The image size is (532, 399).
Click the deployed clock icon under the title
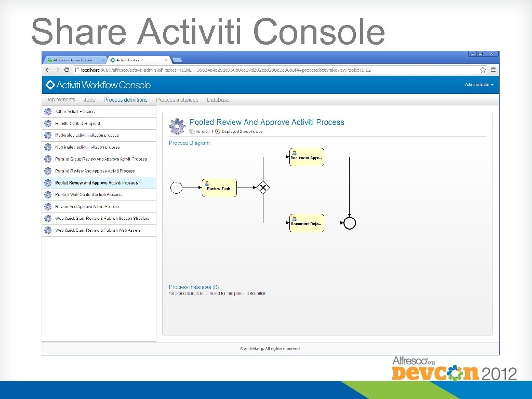218,131
